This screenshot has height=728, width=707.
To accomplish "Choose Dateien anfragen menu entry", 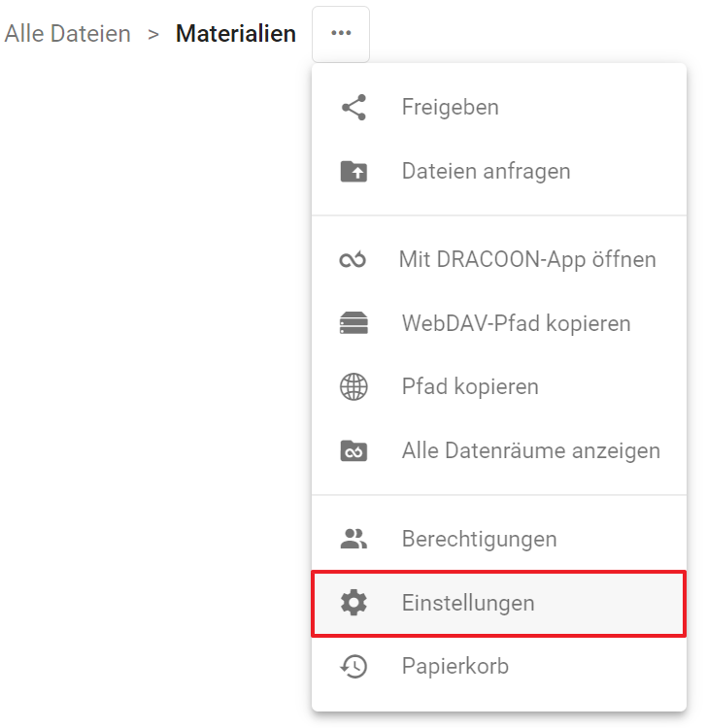I will 499,171.
